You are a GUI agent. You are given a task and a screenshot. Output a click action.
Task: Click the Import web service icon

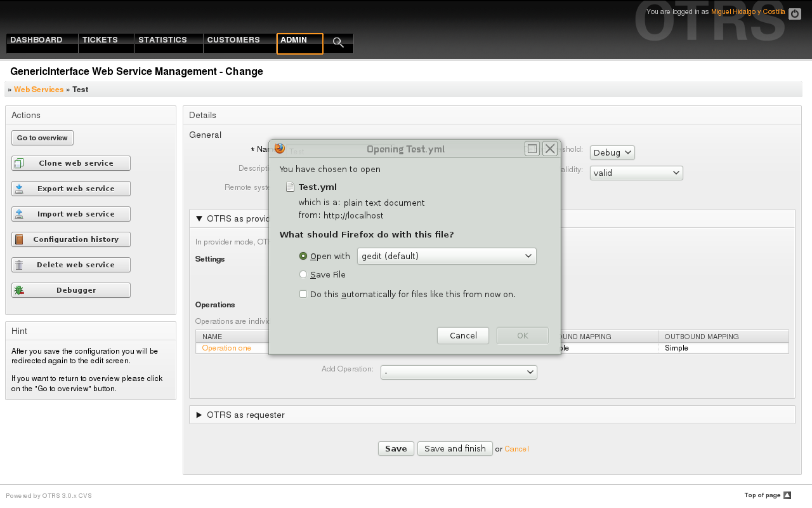pyautogui.click(x=19, y=214)
